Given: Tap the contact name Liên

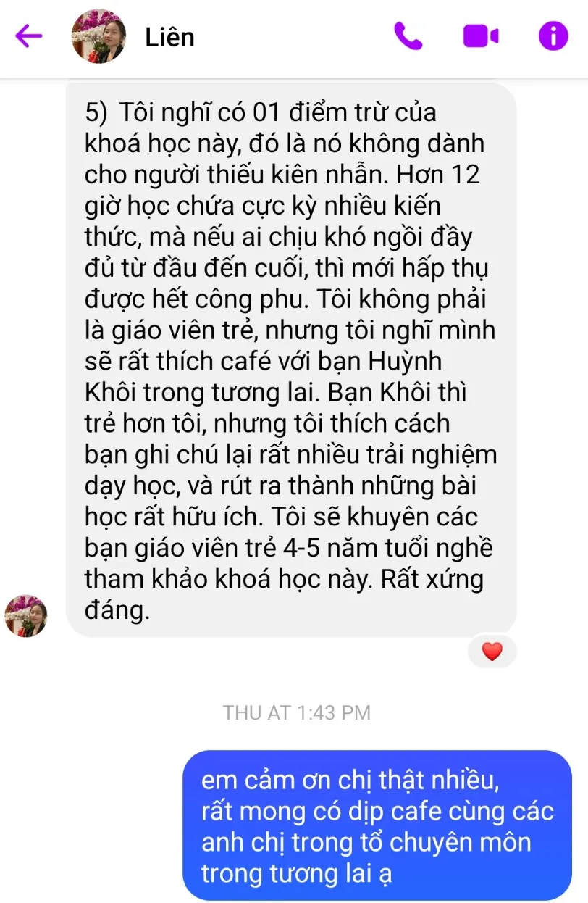Looking at the screenshot, I should pos(169,37).
